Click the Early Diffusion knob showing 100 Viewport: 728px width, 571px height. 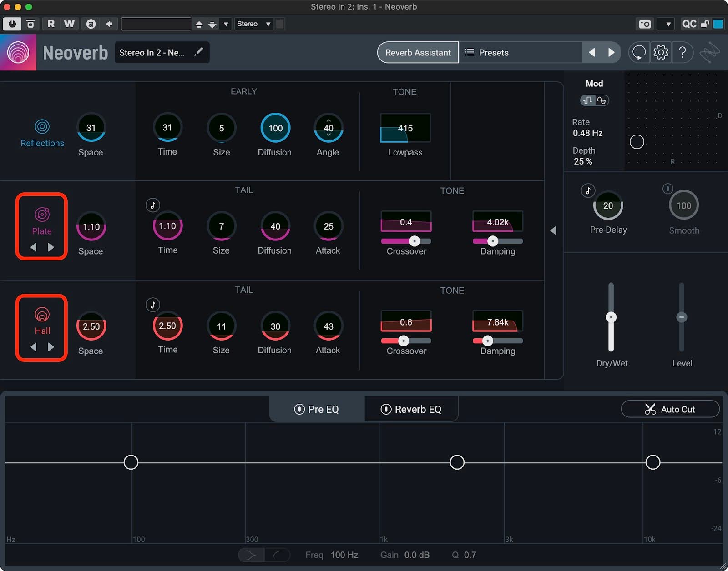pyautogui.click(x=275, y=128)
